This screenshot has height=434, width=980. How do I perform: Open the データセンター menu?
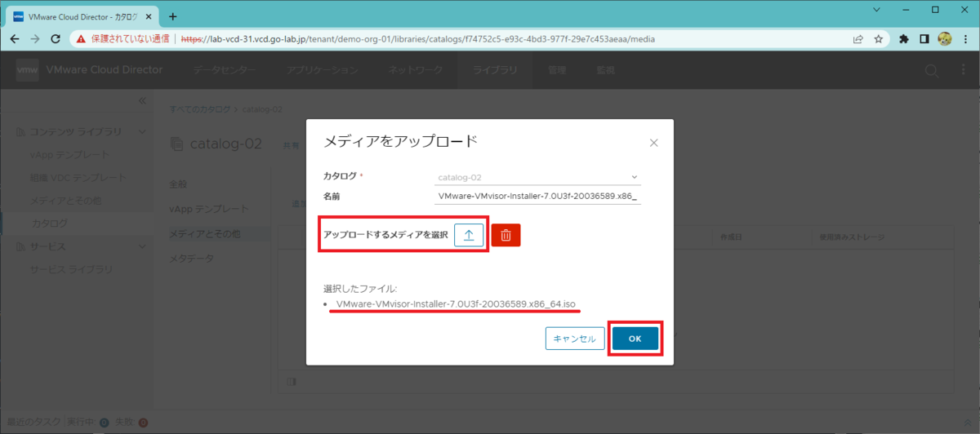pos(225,70)
